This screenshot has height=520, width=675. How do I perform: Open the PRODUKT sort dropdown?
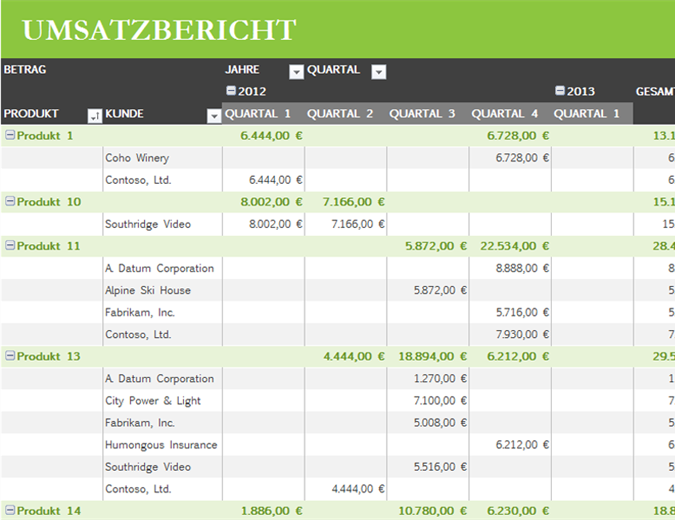point(95,116)
